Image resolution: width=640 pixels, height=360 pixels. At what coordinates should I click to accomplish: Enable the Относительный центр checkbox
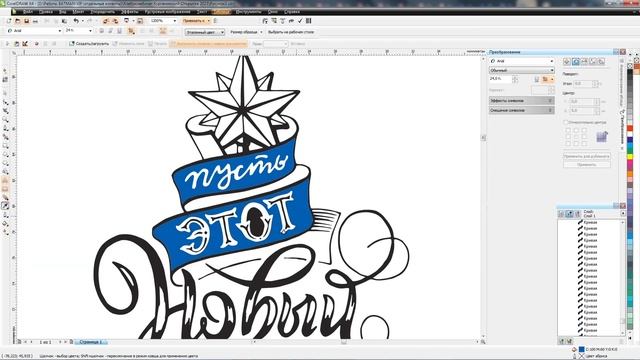coord(566,122)
